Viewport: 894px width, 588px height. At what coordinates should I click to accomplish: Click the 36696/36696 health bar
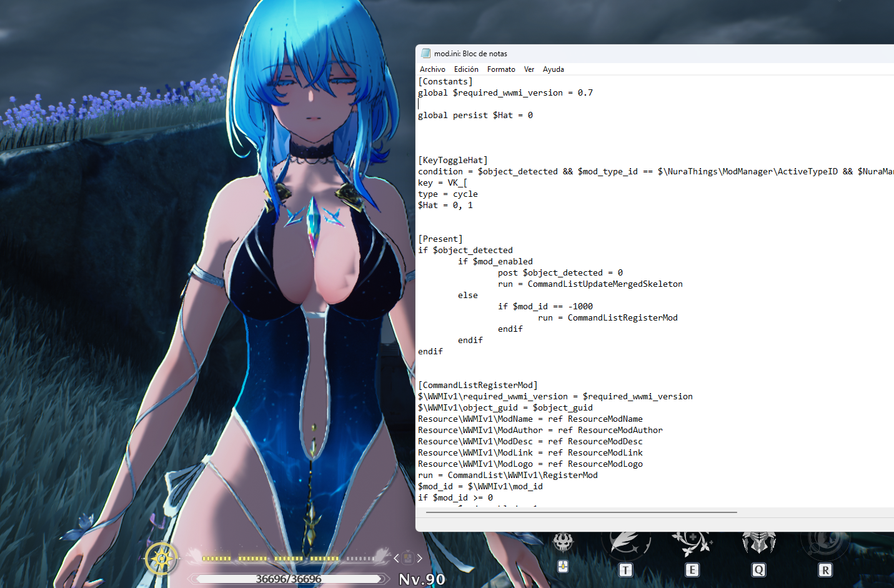[x=289, y=579]
